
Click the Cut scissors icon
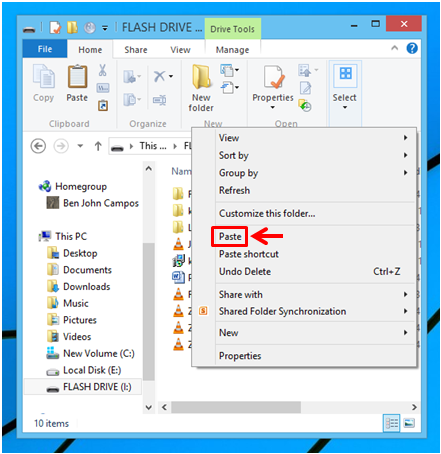103,70
